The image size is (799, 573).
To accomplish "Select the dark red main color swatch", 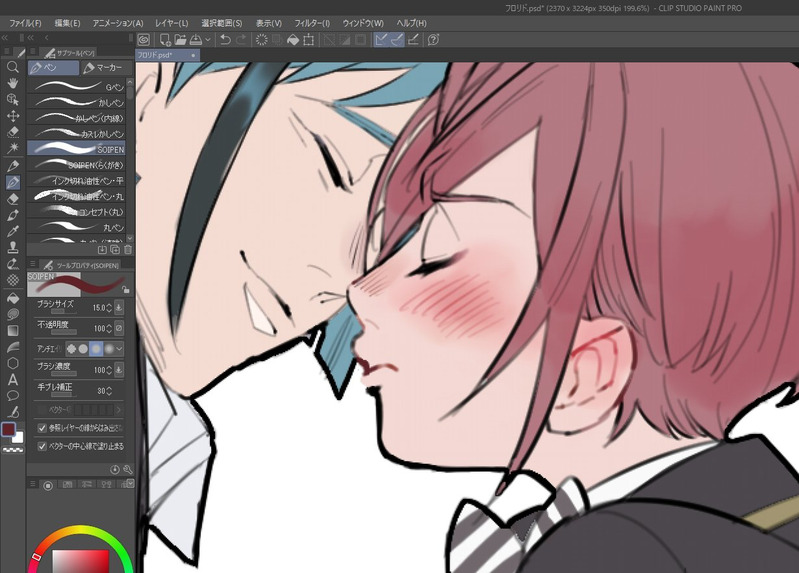I will (9, 430).
